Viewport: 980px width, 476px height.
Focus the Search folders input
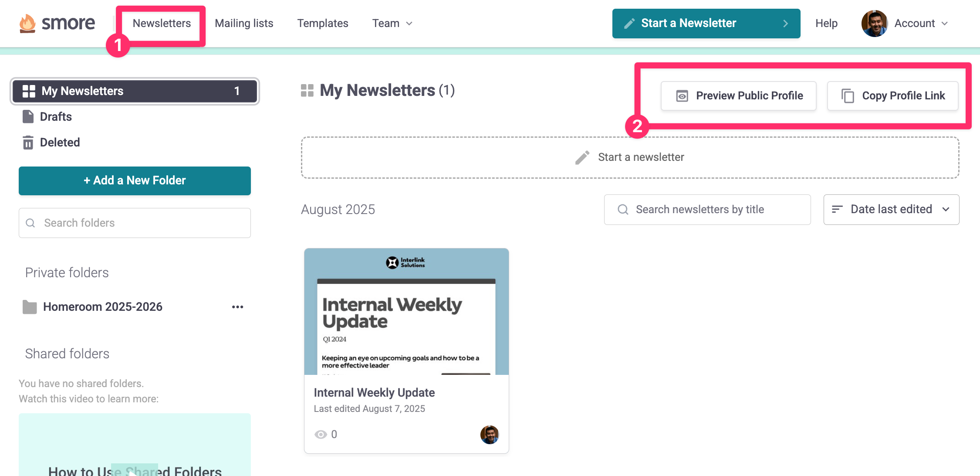(135, 223)
